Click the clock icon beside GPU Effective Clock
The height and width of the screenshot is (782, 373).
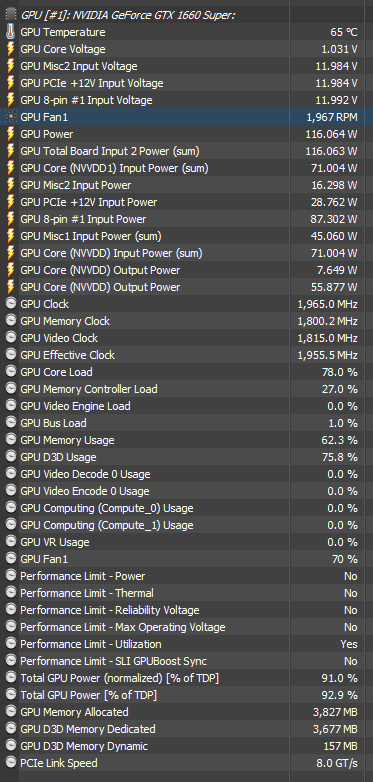coord(10,355)
